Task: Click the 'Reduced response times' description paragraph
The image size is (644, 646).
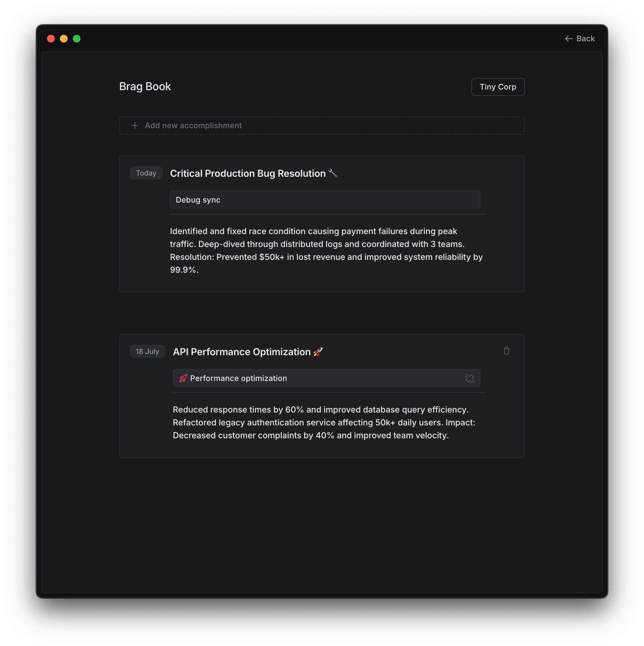Action: click(x=324, y=422)
